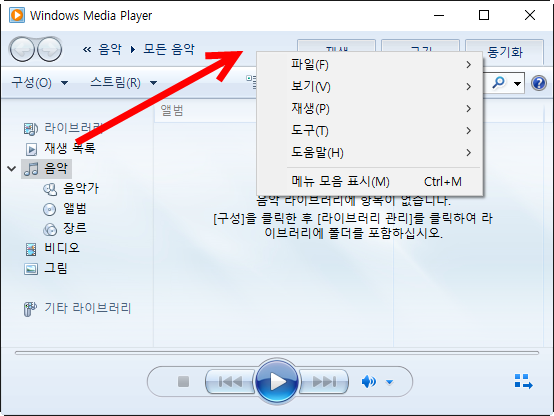
Task: Click the 장르 genre icon
Action: pos(50,230)
